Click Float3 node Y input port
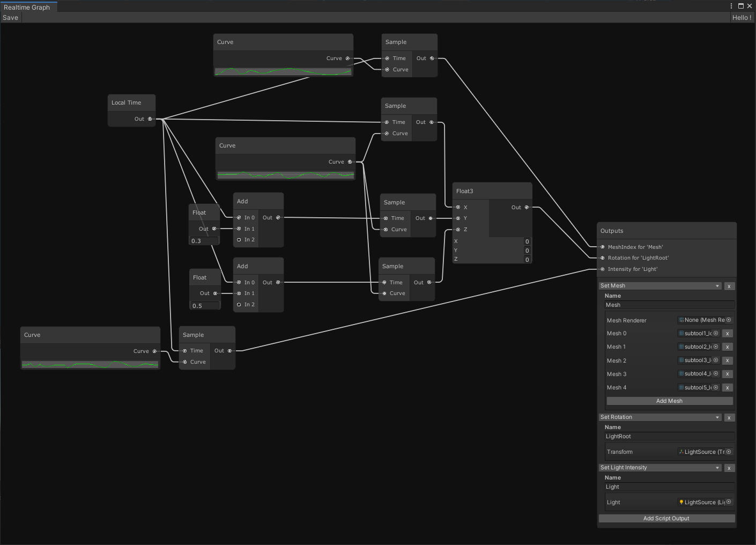756x545 pixels. [x=458, y=218]
